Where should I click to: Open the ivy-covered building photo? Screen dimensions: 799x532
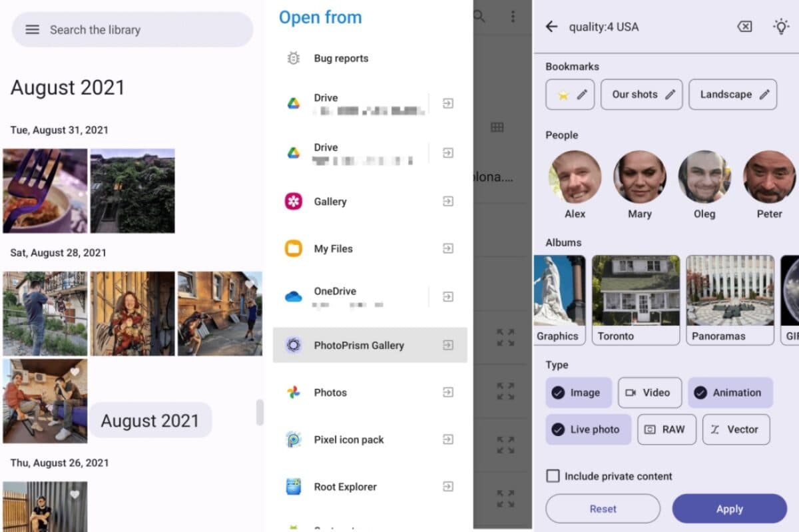point(133,190)
